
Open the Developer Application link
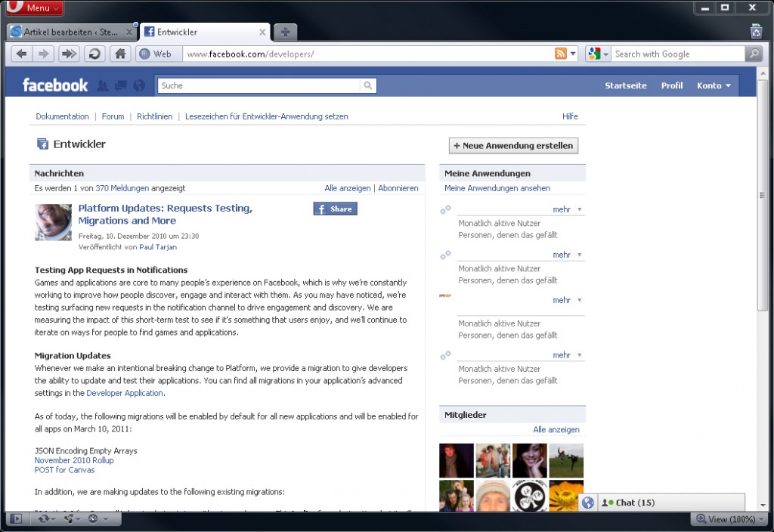pos(125,393)
